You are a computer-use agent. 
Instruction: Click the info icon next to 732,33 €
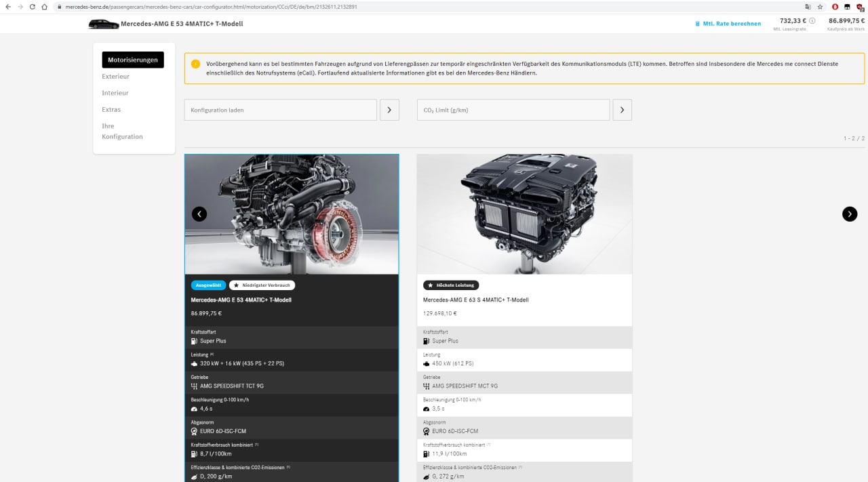point(812,21)
